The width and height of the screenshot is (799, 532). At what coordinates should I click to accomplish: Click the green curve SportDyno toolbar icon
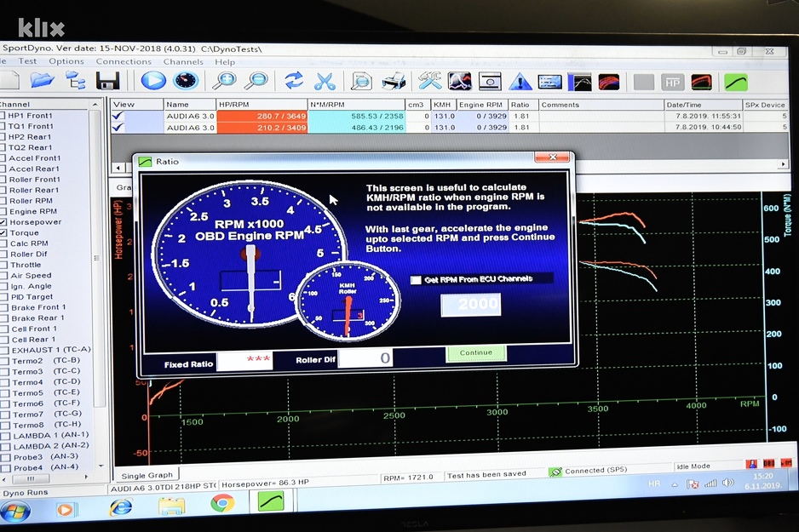tap(736, 83)
